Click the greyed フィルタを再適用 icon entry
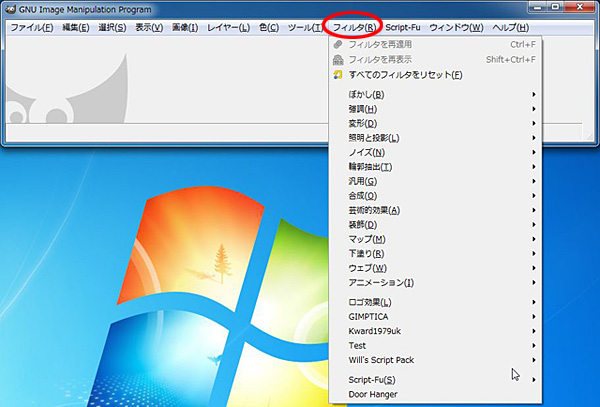Viewport: 600px width, 407px height. 434,44
